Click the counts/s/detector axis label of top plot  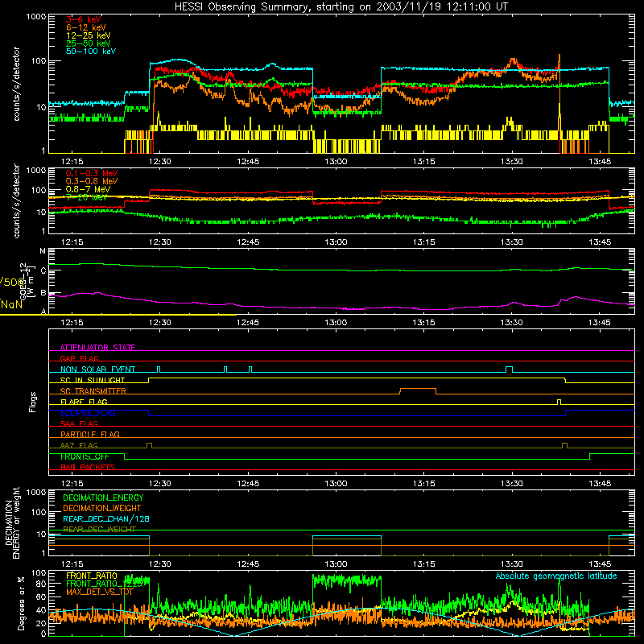pyautogui.click(x=17, y=84)
